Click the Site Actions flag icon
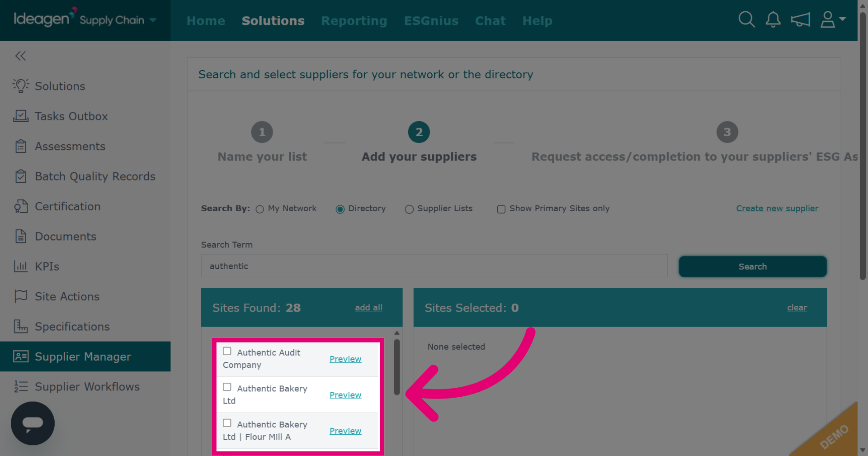This screenshot has height=456, width=868. (20, 296)
